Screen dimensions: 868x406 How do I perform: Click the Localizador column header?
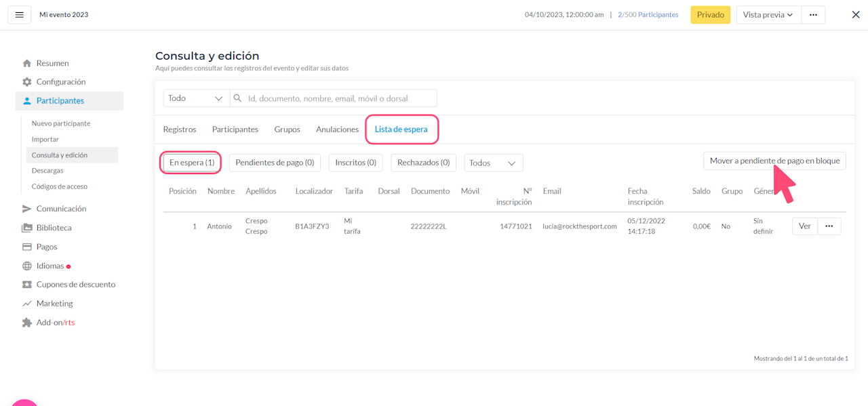pos(314,191)
